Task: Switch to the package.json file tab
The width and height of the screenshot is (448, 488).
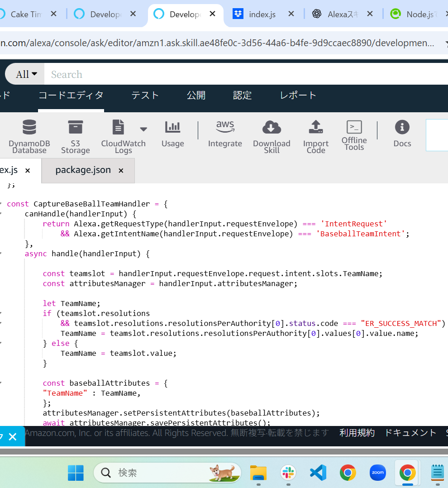Action: 83,170
